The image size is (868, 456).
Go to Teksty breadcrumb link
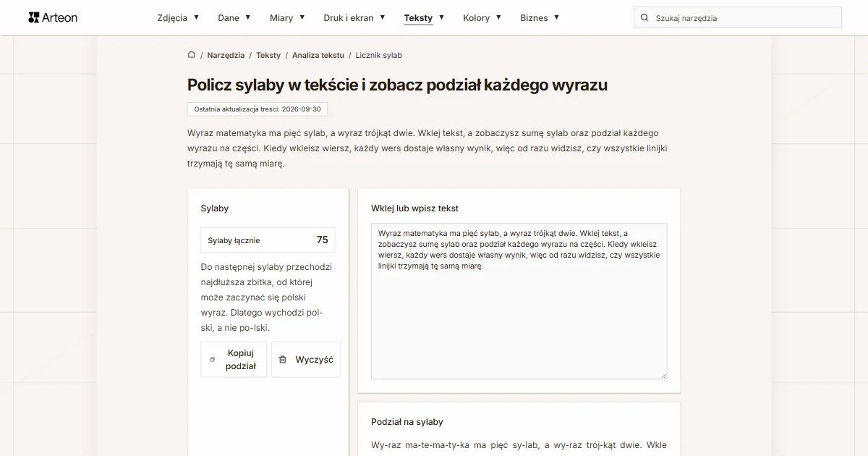[x=268, y=55]
